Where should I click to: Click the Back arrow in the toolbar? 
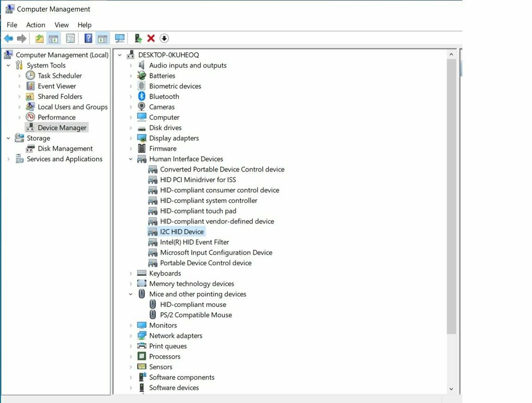tap(8, 38)
